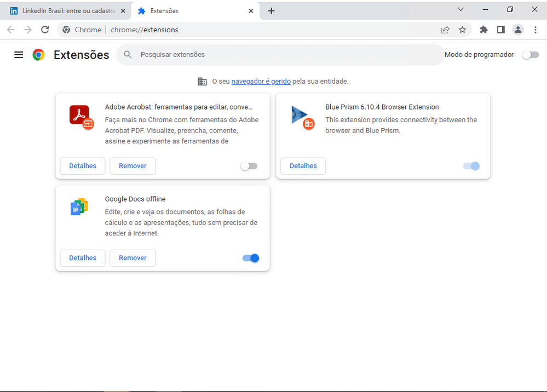Enable Modo de programador toggle
The image size is (547, 392).
point(530,55)
